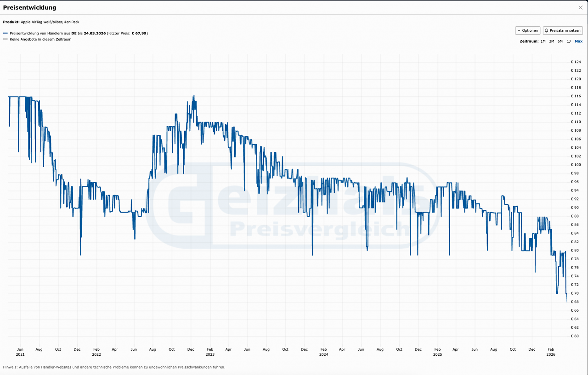Select the Max time range
Screen dimensions: 588x375
pyautogui.click(x=578, y=41)
